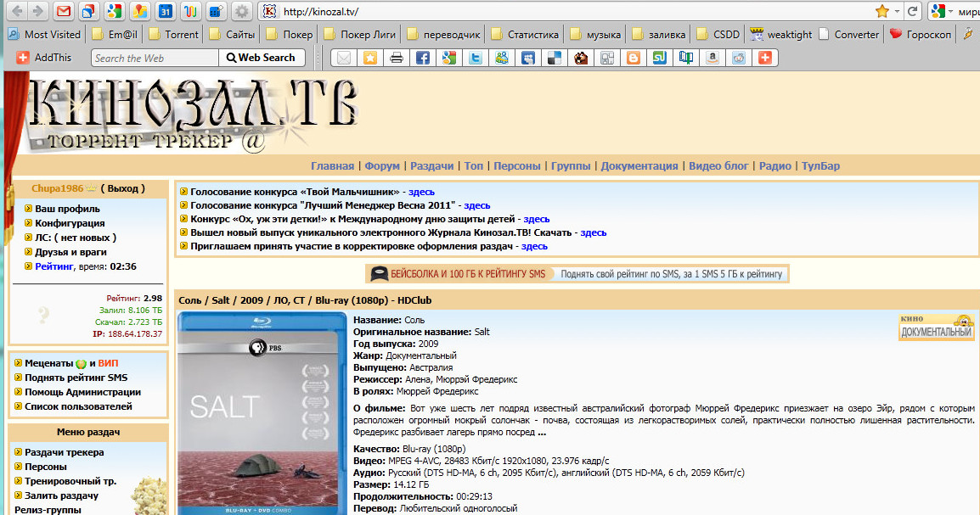Open the Покер bookmarks folder
The image size is (980, 515).
(290, 34)
